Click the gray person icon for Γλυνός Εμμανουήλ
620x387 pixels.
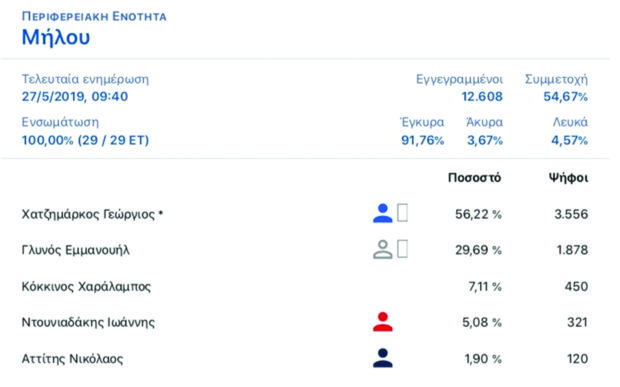point(382,249)
